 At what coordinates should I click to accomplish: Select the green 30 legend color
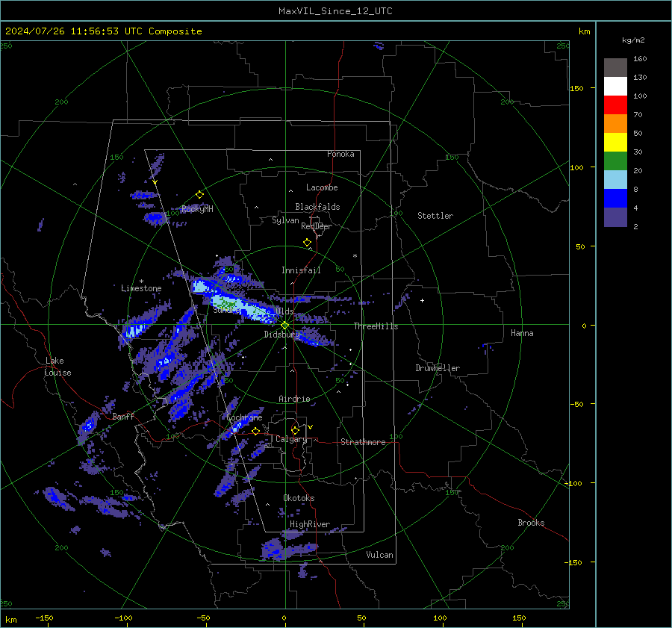coord(615,161)
